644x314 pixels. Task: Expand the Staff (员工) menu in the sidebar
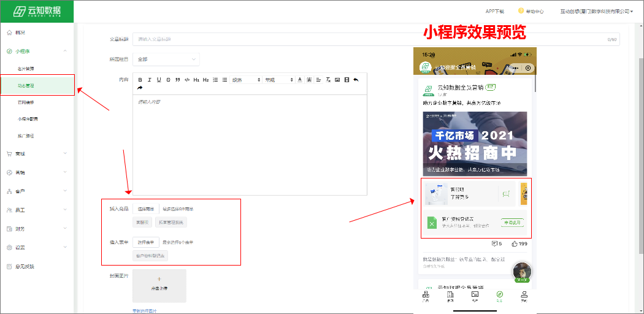click(x=37, y=210)
